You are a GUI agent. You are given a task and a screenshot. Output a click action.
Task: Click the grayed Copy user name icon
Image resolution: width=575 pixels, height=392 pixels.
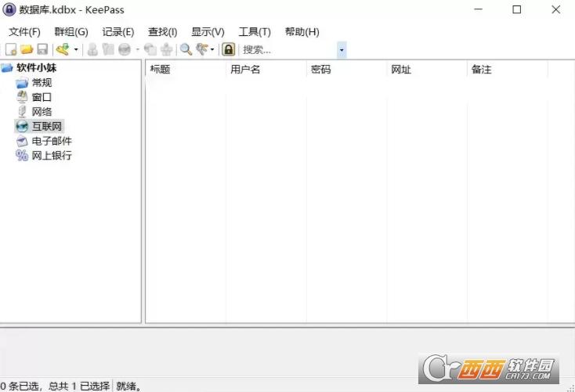pos(92,49)
